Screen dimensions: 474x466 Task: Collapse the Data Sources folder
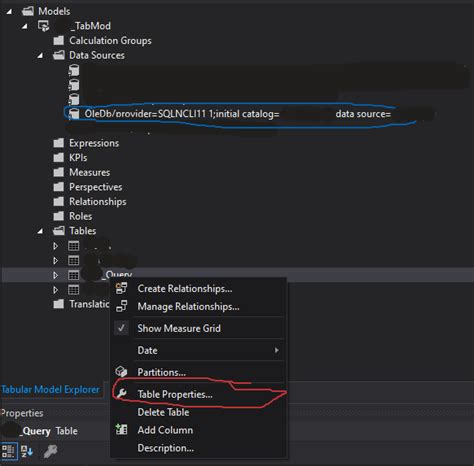click(40, 55)
